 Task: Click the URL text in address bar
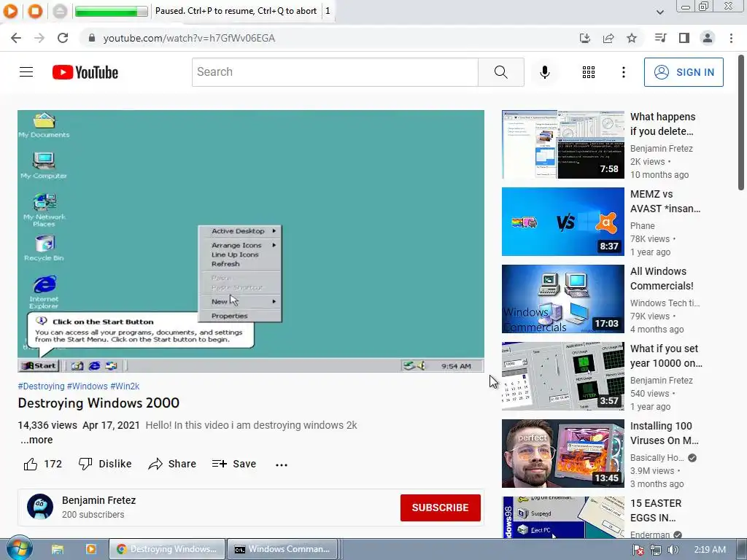click(189, 38)
